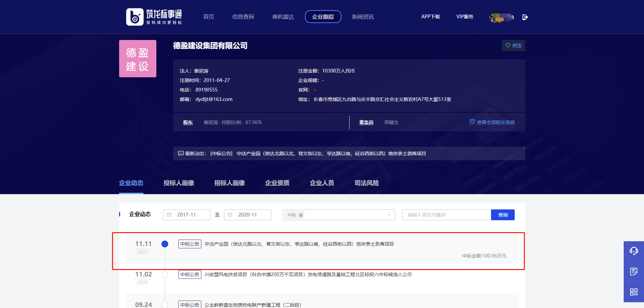Open customer service chat via headset icon
The image size is (644, 308).
coord(634,251)
